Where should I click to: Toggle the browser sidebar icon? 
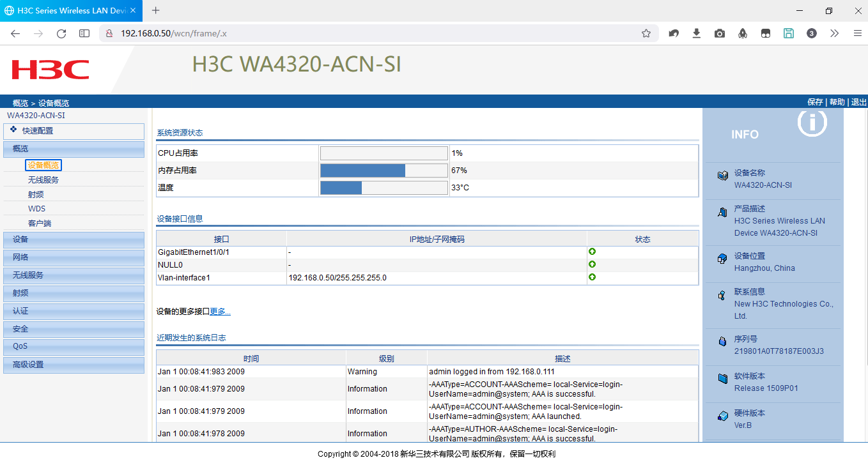pyautogui.click(x=84, y=33)
